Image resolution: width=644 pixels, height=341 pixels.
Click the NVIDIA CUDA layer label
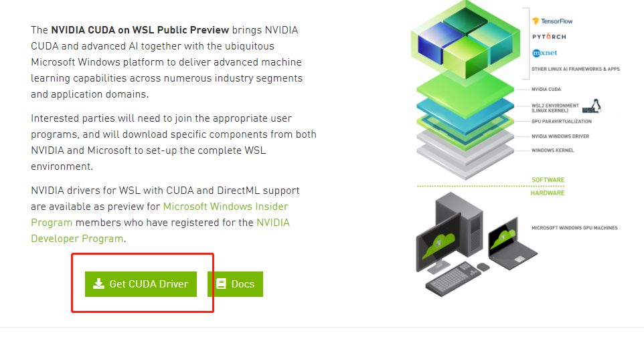(x=546, y=89)
